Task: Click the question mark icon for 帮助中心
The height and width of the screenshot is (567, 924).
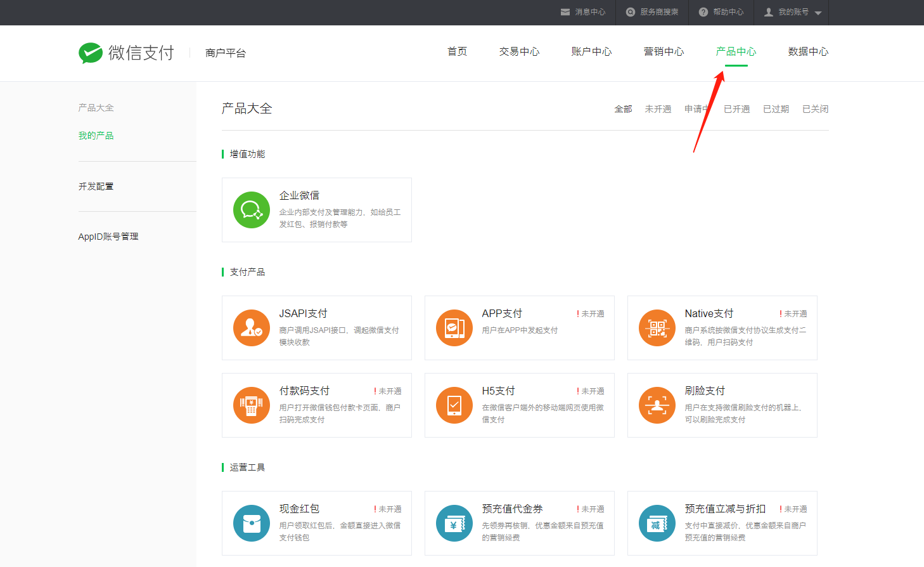Action: (x=703, y=12)
